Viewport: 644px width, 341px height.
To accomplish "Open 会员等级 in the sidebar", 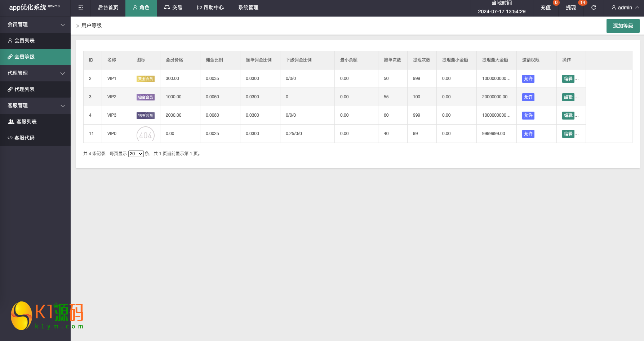I will pyautogui.click(x=35, y=57).
